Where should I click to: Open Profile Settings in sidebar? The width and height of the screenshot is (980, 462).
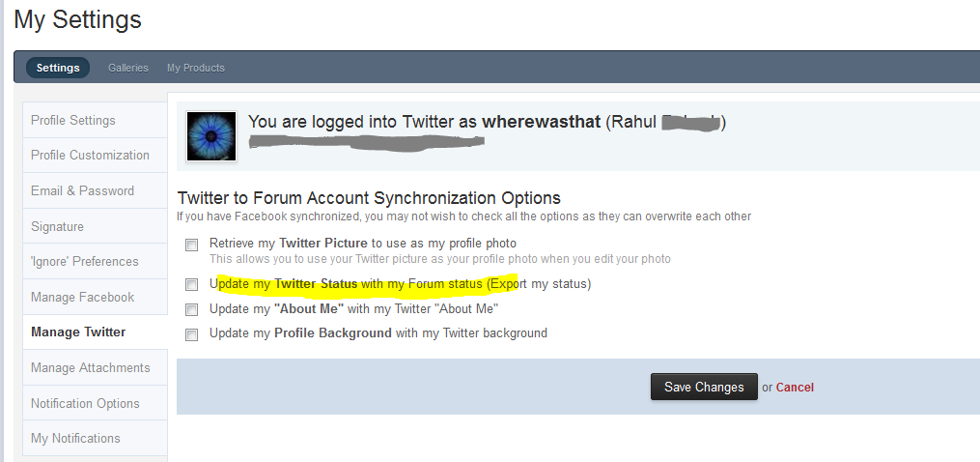(95, 120)
